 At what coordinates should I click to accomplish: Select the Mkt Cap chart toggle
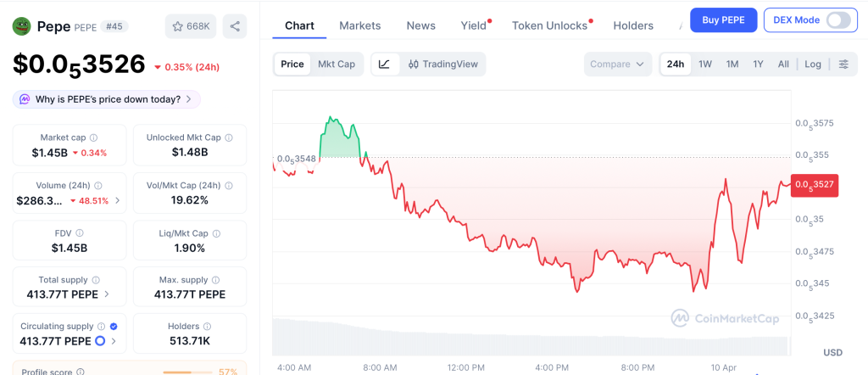[337, 64]
